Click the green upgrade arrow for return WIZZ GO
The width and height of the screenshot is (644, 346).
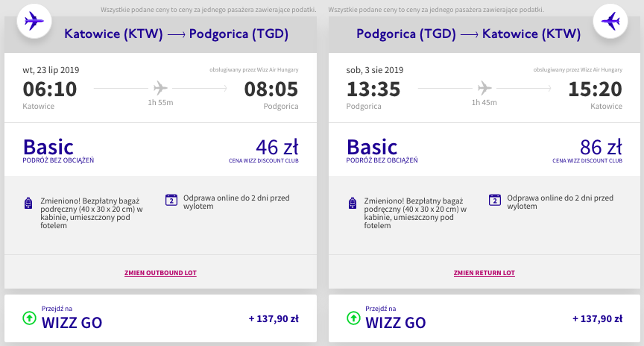[353, 318]
